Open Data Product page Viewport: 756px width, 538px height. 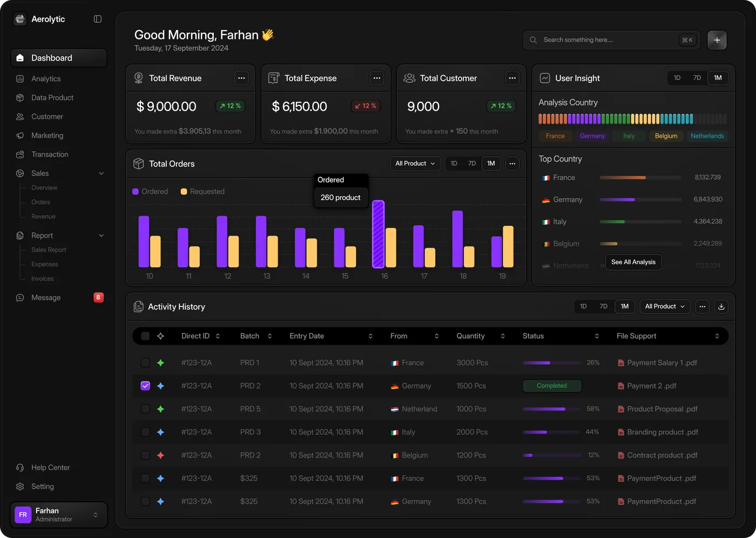click(52, 98)
